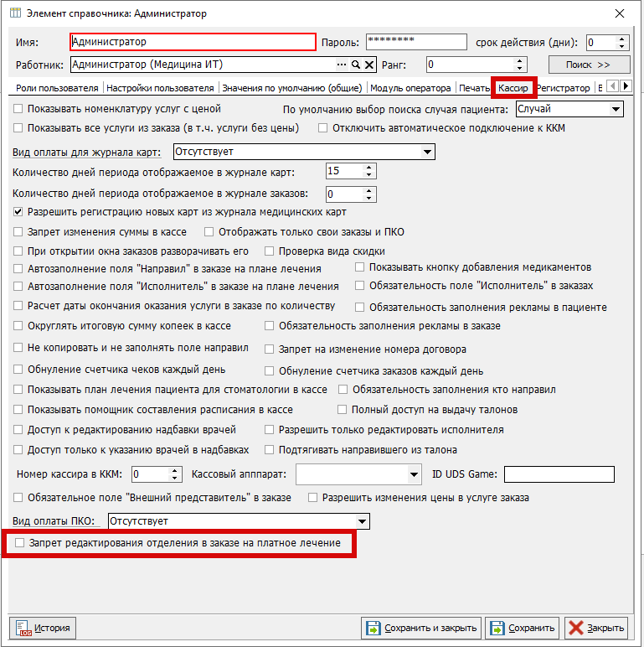Decrease срок действия value with down arrow

pos(621,46)
